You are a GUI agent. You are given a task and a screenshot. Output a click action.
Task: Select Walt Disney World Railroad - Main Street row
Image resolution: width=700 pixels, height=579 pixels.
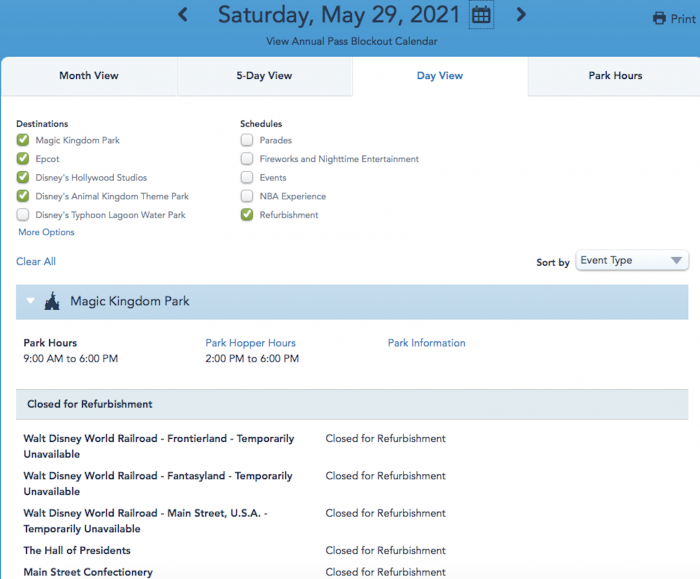coord(146,521)
